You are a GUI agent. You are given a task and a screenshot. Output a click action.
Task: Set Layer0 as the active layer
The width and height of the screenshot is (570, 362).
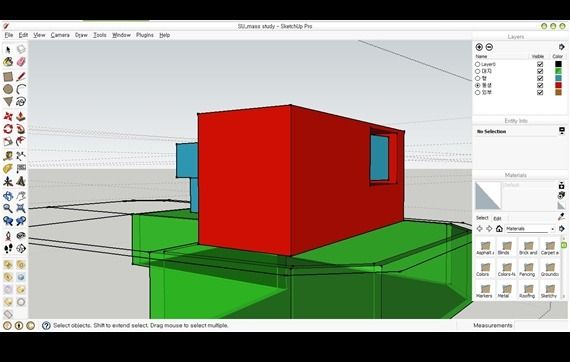coord(478,64)
